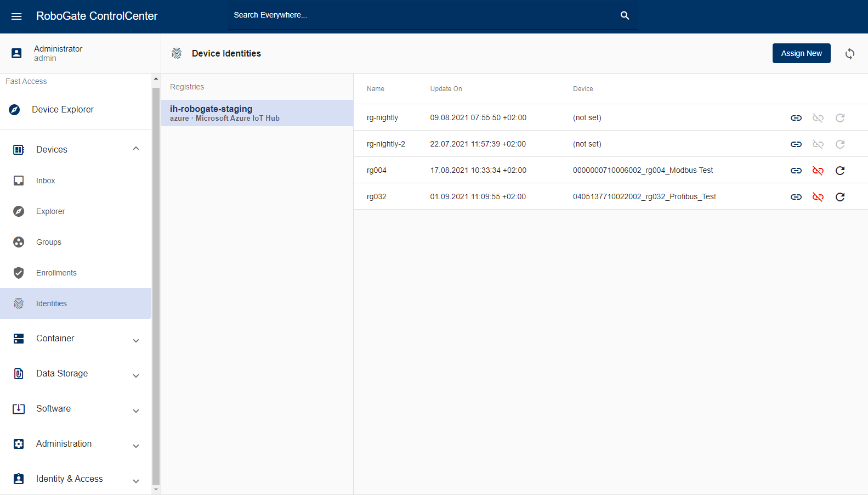Expand the Identity & Access chevron

pyautogui.click(x=136, y=481)
